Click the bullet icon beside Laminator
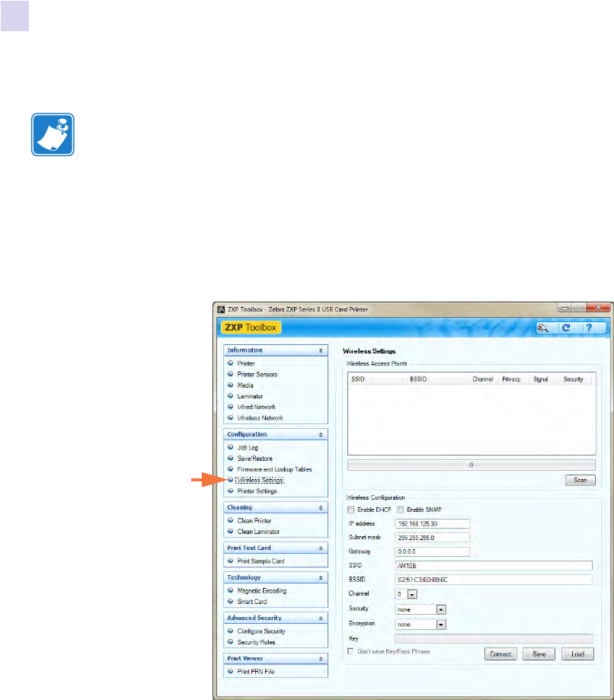This screenshot has height=700, width=614. 230,396
